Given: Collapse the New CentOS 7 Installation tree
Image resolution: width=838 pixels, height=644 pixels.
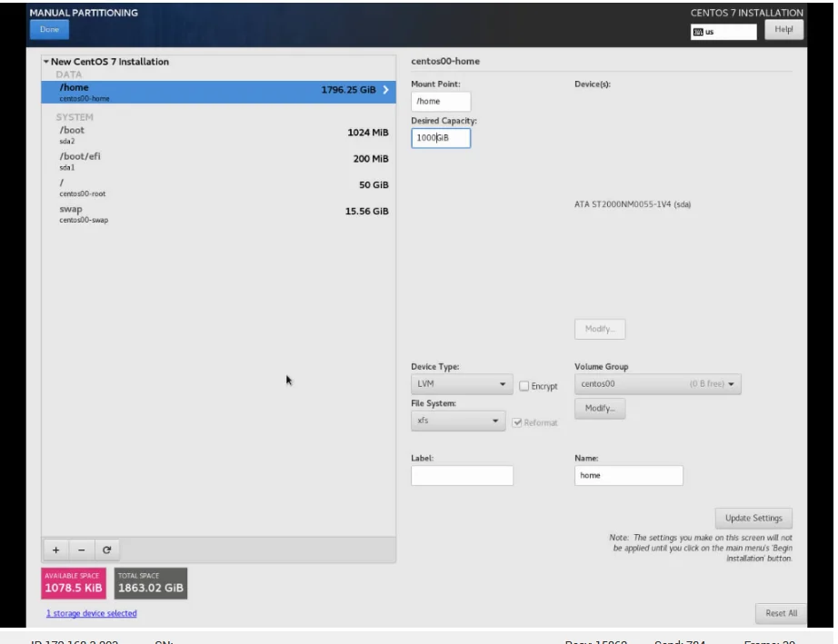Looking at the screenshot, I should [46, 62].
